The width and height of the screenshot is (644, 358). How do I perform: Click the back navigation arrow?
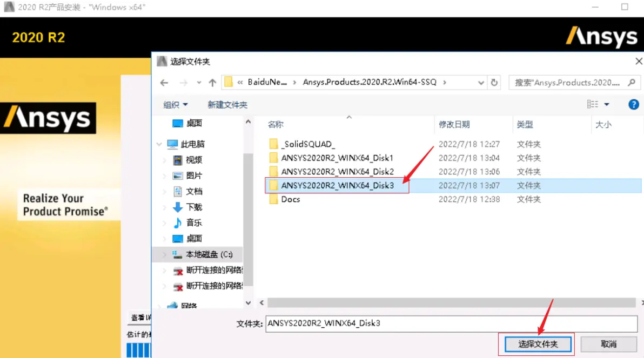pyautogui.click(x=164, y=82)
